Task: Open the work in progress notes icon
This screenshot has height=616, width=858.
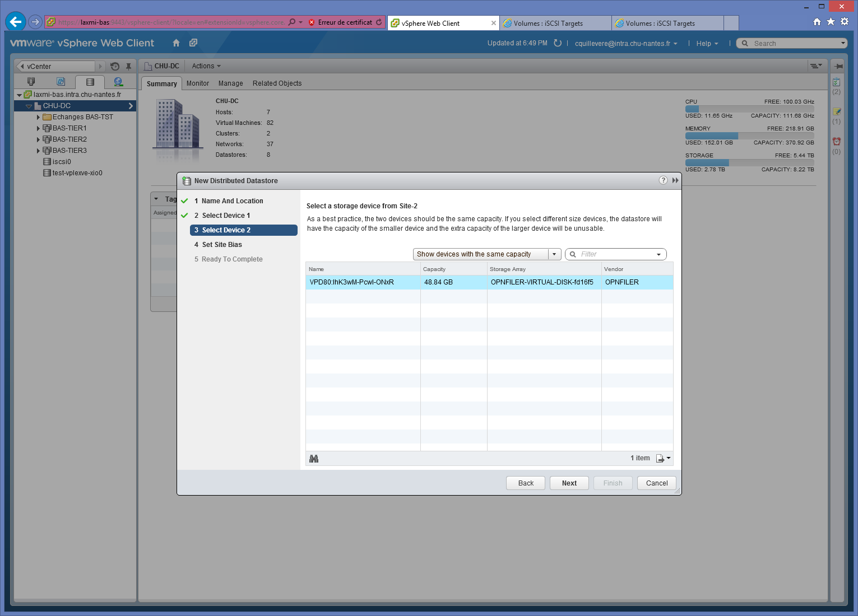Action: [837, 111]
